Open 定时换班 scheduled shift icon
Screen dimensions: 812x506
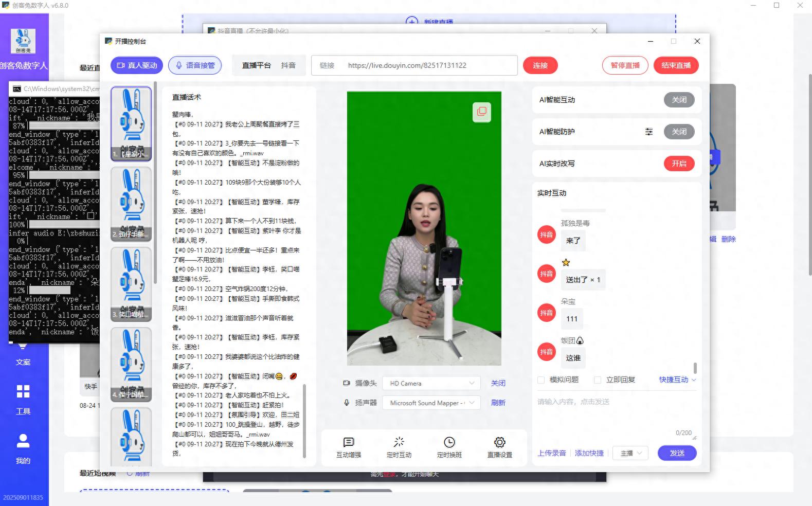point(449,443)
